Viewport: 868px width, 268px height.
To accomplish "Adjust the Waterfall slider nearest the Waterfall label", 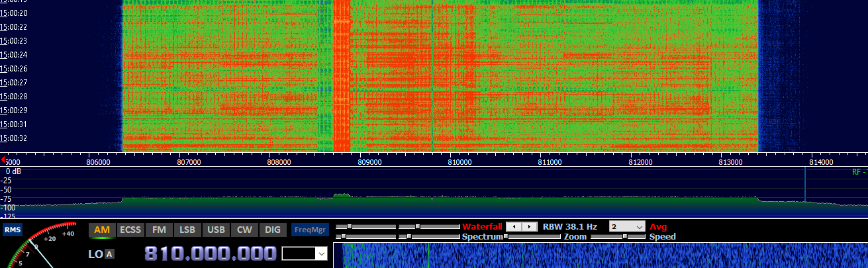I will (428, 226).
